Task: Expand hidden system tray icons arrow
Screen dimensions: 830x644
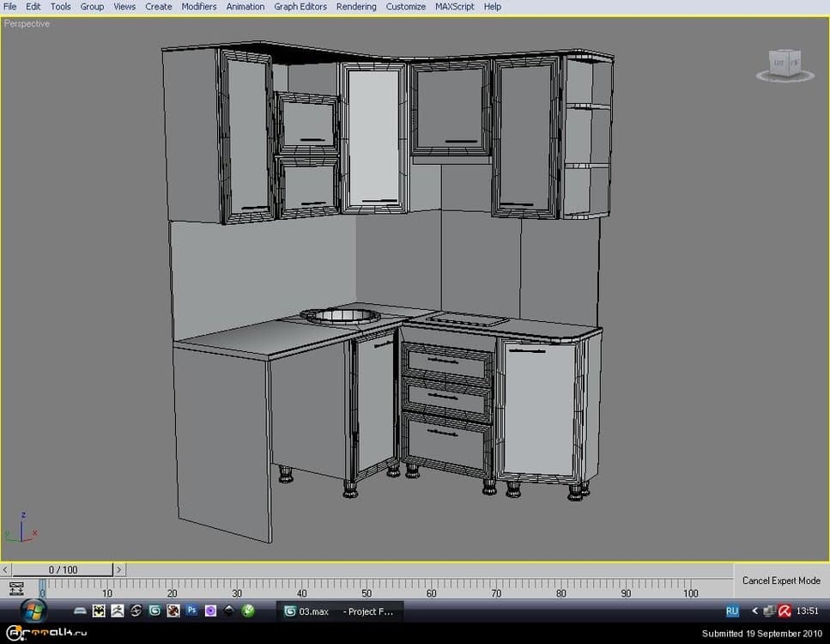Action: (x=754, y=611)
